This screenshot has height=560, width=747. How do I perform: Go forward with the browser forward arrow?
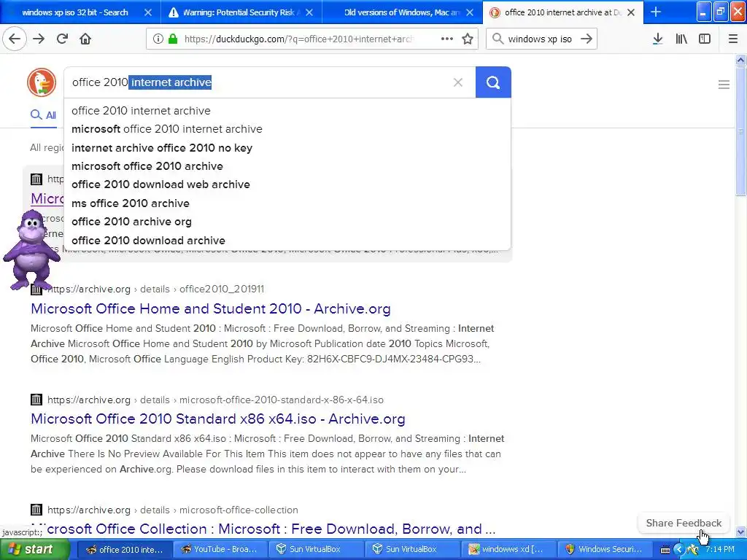click(39, 39)
